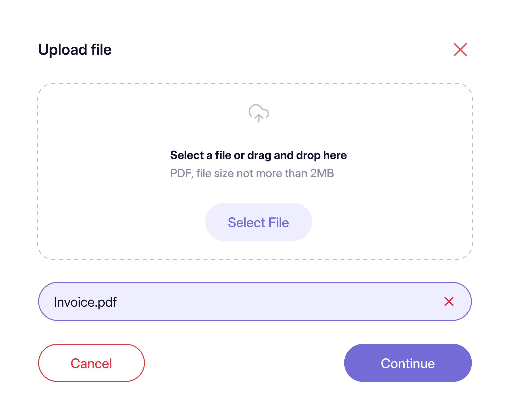Viewport: 510px width, 420px height.
Task: Click the "Upload file" heading
Action: click(75, 50)
